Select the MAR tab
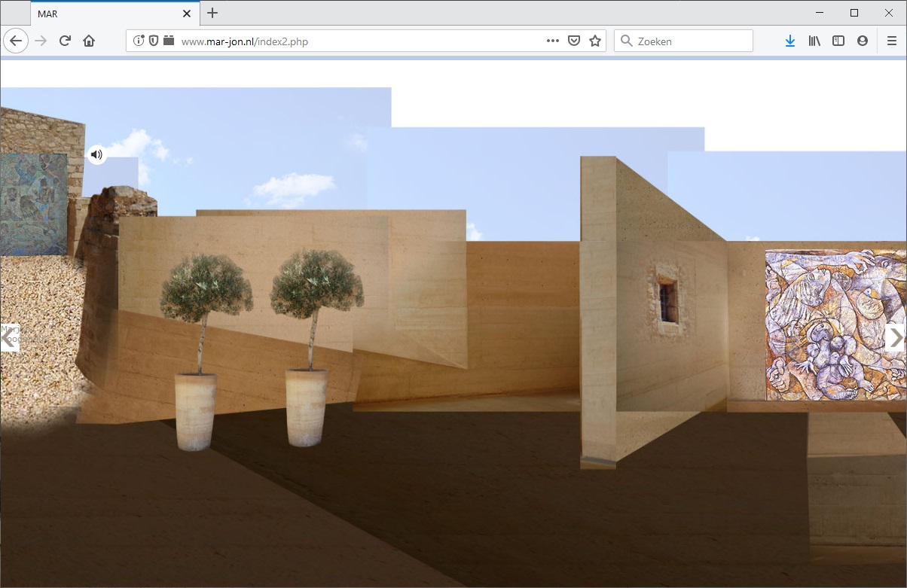907x588 pixels. point(105,14)
